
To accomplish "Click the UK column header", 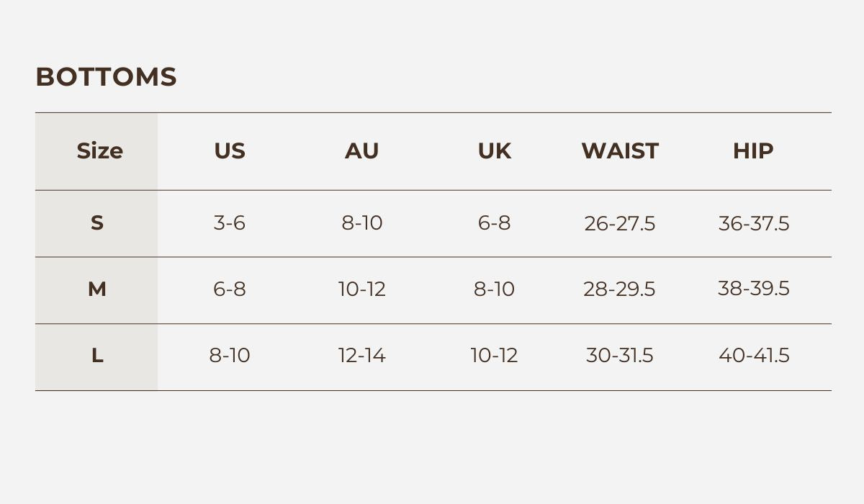I will 494,151.
